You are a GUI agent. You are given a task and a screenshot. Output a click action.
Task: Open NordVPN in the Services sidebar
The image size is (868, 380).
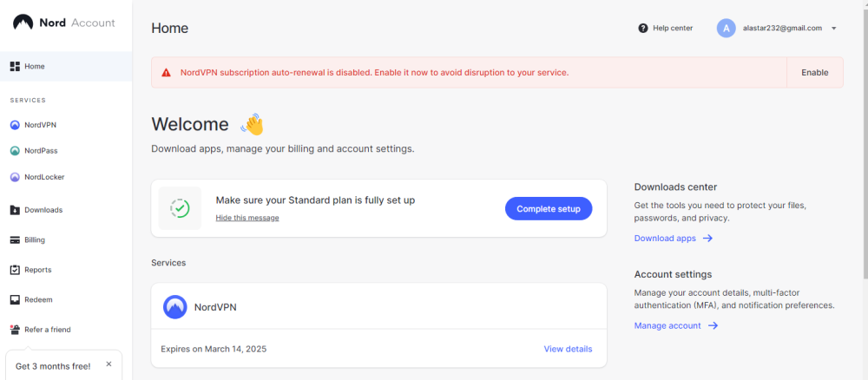pos(40,125)
